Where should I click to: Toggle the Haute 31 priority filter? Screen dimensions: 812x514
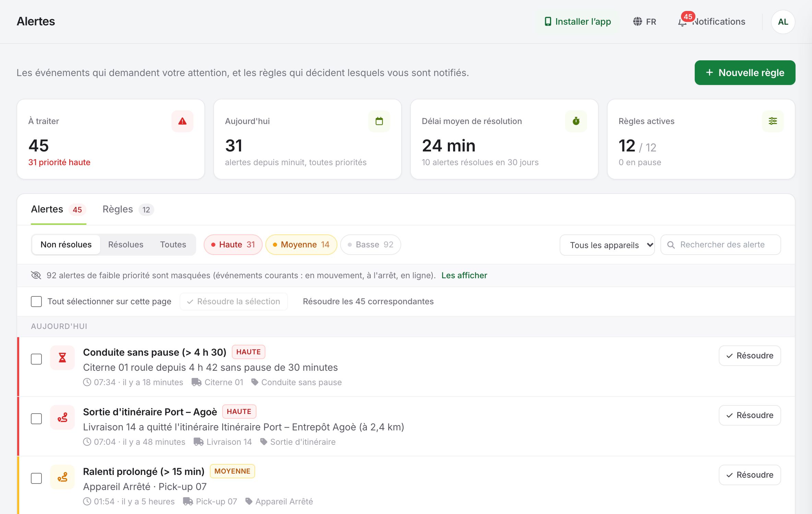click(x=233, y=245)
